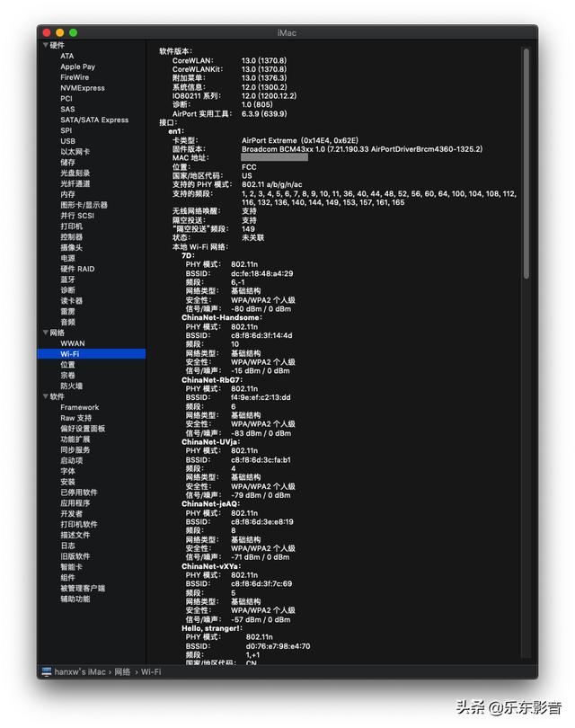Open the 启动项 entry
Screen dimensions: 575x728
72,460
